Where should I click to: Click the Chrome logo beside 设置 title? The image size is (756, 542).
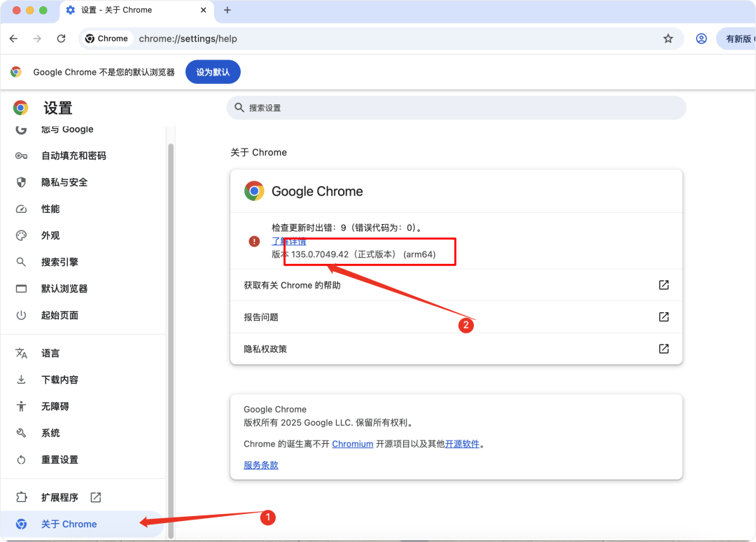20,108
